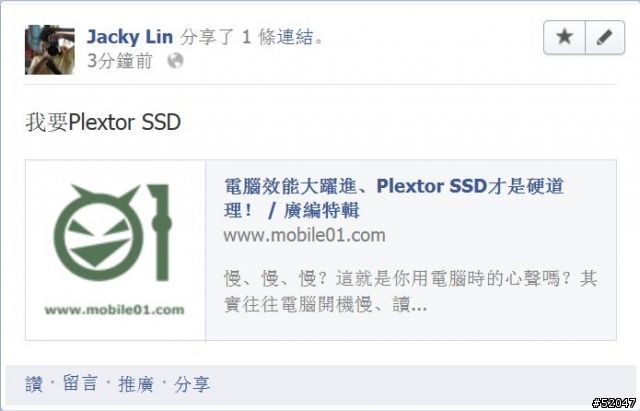Open Jacky Lin's profile name link

130,37
